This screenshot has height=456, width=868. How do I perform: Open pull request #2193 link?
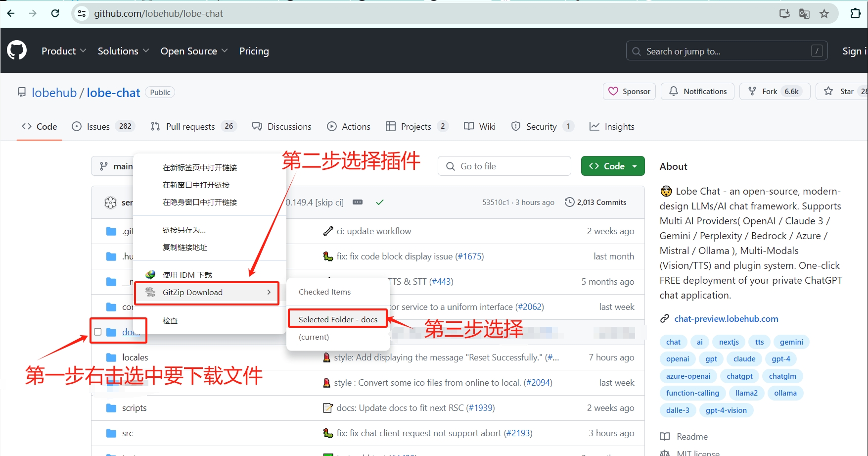click(x=518, y=433)
